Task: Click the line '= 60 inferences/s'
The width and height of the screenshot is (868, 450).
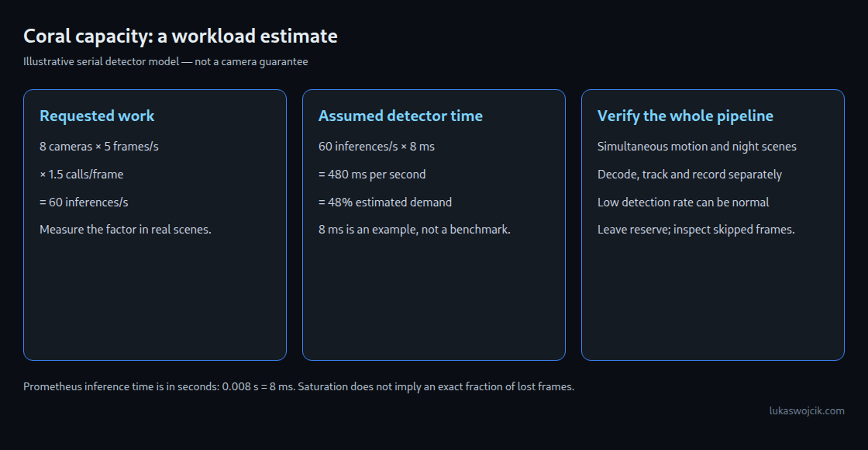Action: point(84,202)
